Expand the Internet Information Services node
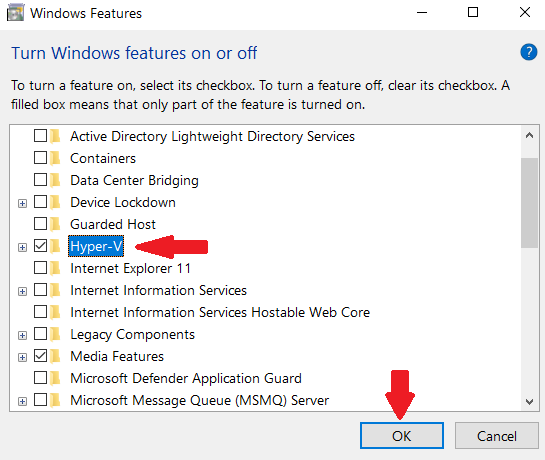This screenshot has width=545, height=460. (x=22, y=291)
